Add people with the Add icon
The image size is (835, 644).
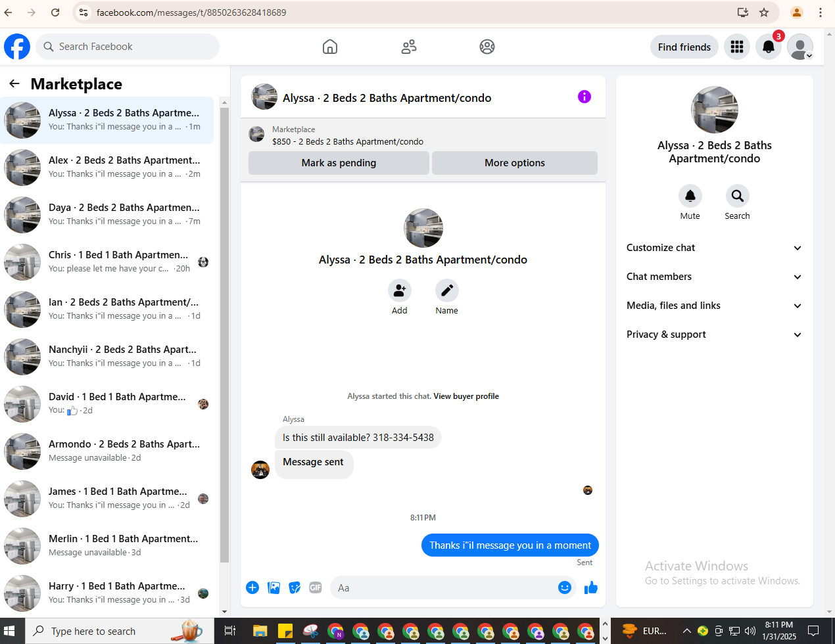coord(400,290)
